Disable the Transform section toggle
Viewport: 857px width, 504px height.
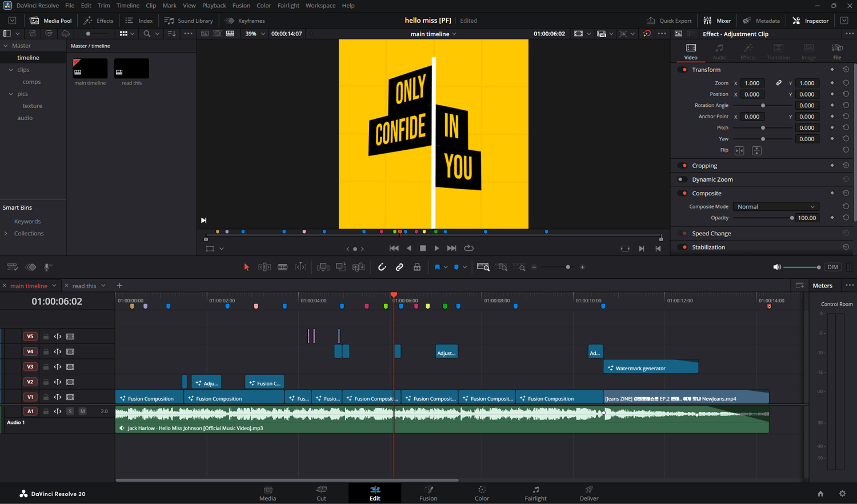(684, 70)
